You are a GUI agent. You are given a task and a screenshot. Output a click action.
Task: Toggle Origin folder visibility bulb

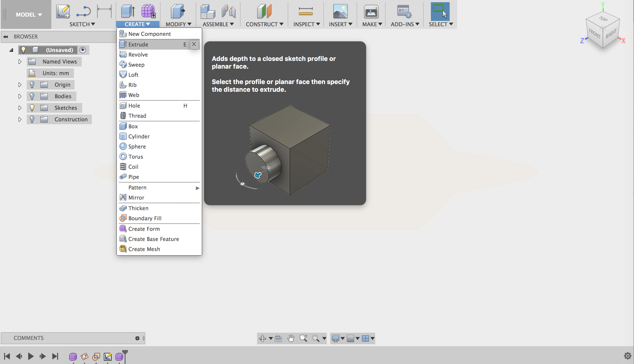pyautogui.click(x=32, y=85)
